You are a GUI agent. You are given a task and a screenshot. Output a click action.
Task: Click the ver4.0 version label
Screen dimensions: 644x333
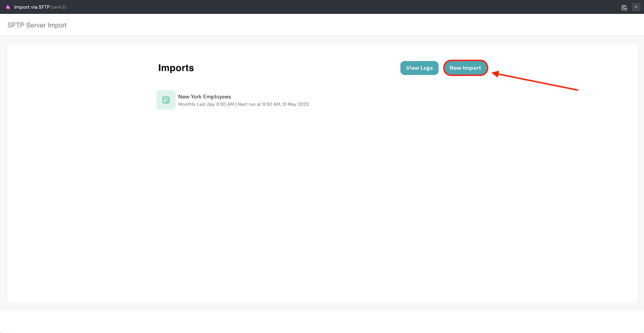58,7
